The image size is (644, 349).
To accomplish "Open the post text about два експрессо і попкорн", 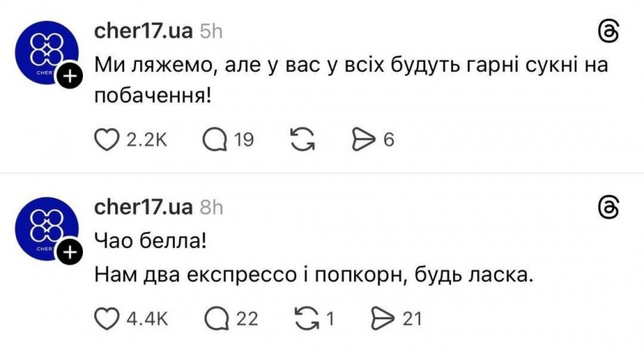I will click(314, 274).
